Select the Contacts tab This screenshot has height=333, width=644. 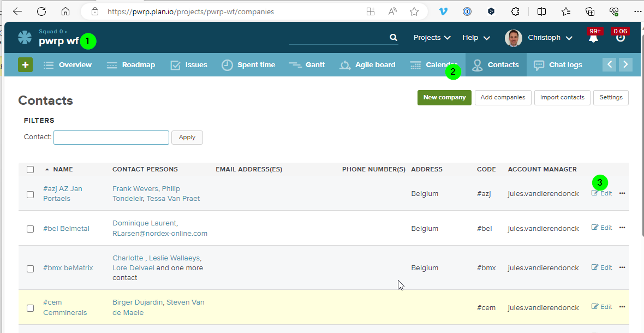(x=496, y=64)
